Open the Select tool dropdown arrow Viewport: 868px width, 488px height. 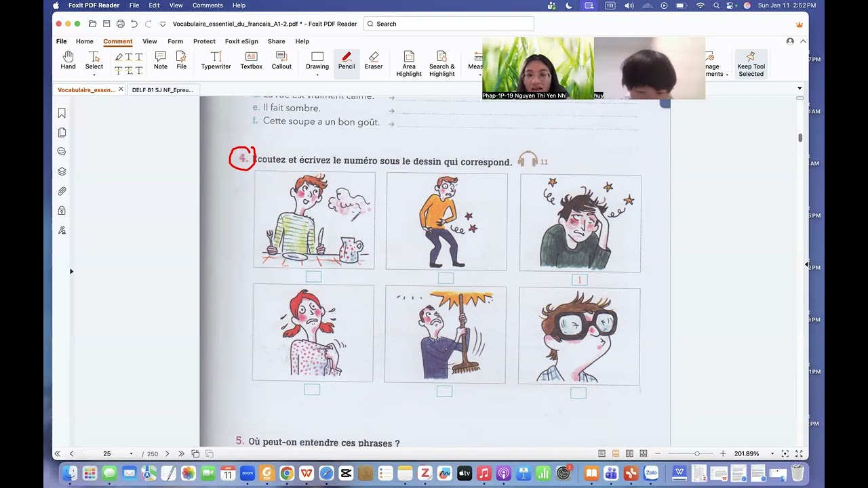(x=94, y=75)
